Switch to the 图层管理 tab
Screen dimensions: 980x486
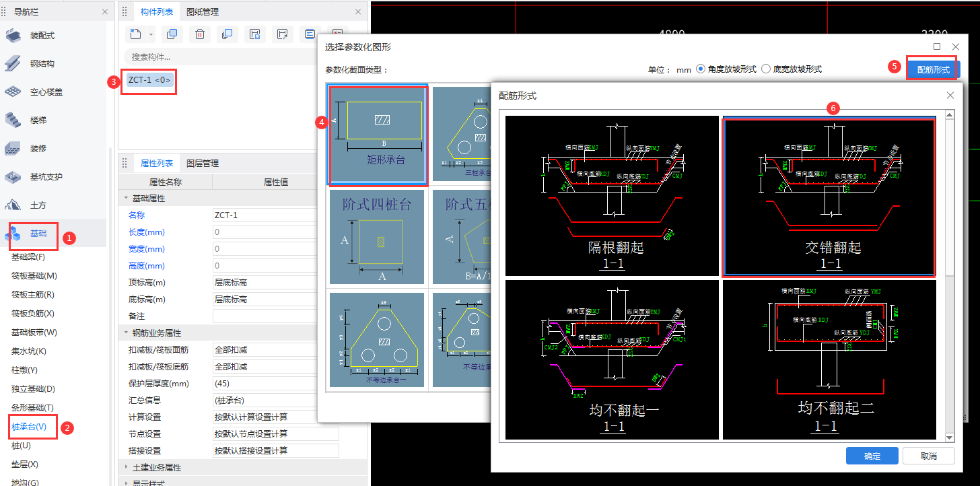click(x=203, y=163)
